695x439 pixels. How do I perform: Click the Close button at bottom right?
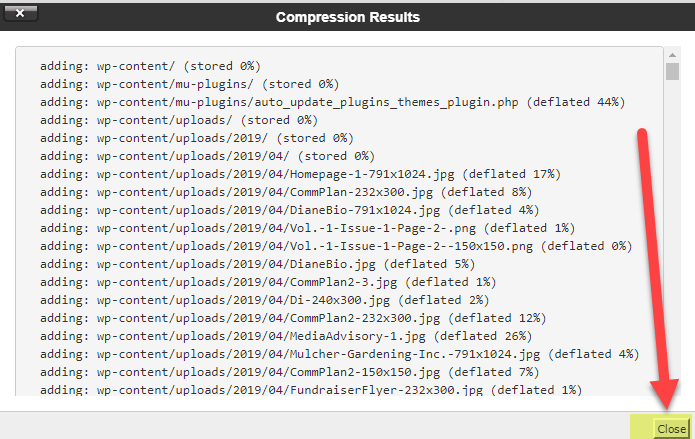pos(671,429)
